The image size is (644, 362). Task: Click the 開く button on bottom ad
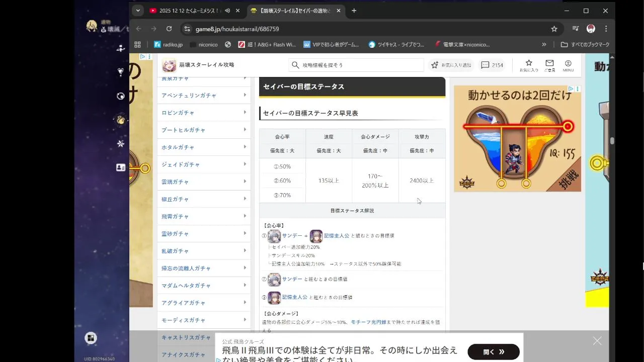tap(494, 352)
